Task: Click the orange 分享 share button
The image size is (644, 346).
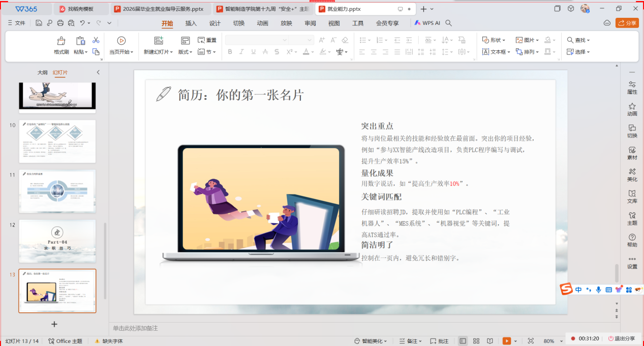Action: pos(627,23)
